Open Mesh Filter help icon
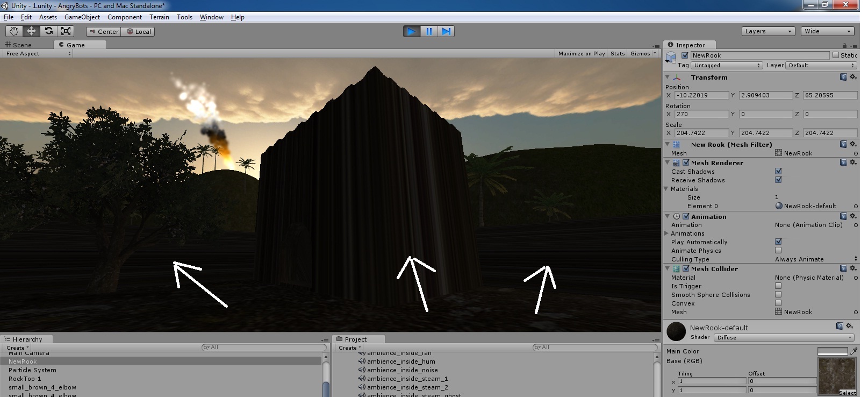Screen dimensions: 868x397 [x=843, y=144]
